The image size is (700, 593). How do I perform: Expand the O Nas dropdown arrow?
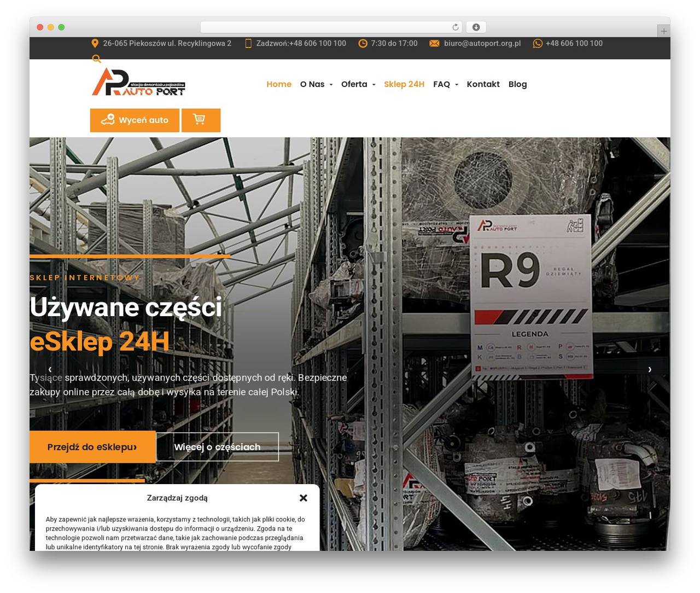pyautogui.click(x=331, y=85)
